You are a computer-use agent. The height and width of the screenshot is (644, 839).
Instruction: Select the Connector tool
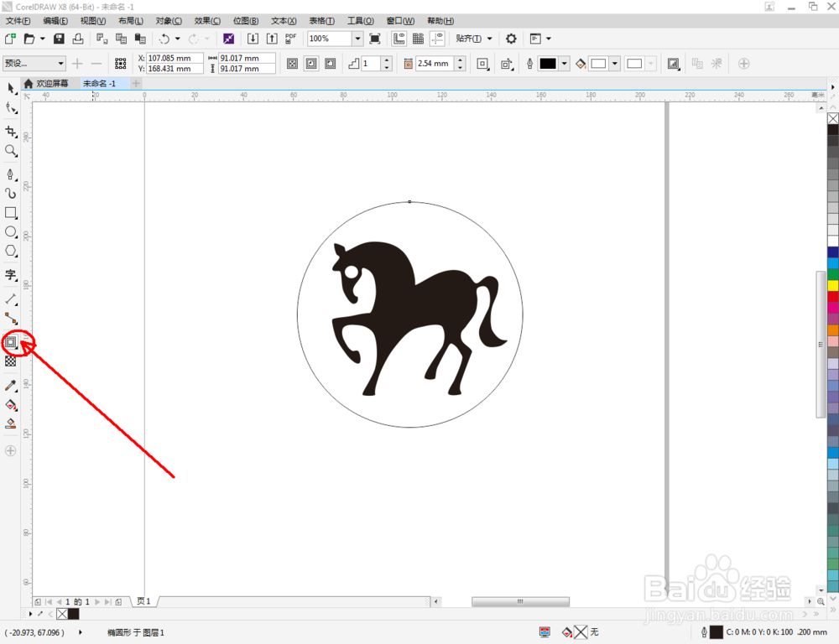(11, 319)
